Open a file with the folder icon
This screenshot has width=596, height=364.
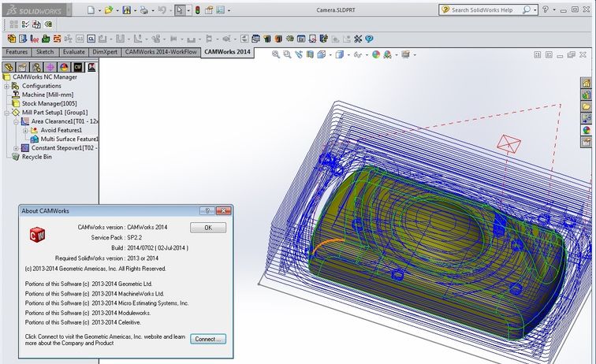[109, 10]
